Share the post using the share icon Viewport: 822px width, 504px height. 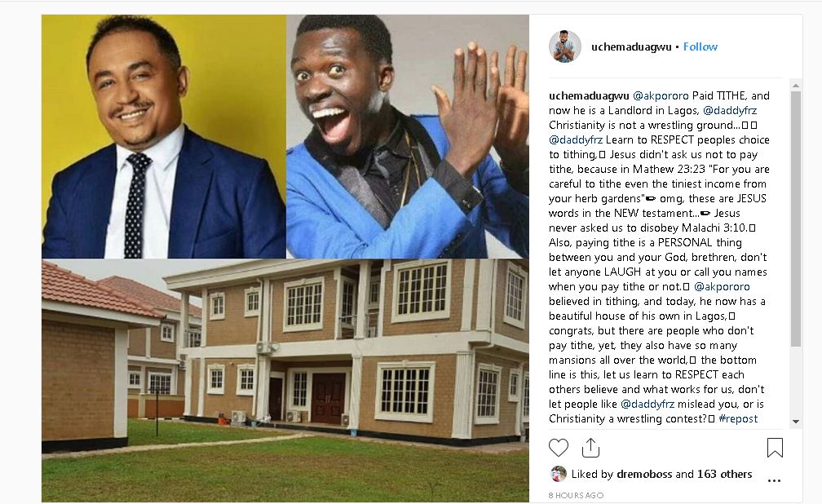pyautogui.click(x=590, y=448)
